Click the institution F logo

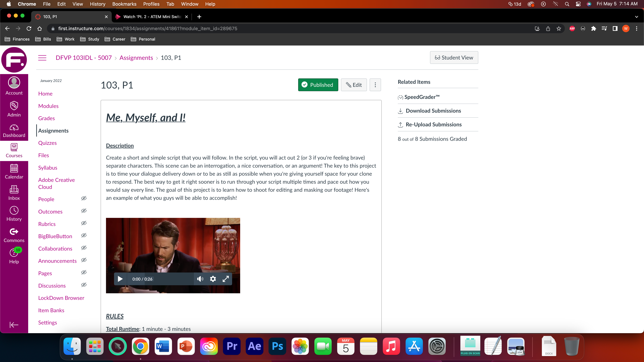point(14,60)
